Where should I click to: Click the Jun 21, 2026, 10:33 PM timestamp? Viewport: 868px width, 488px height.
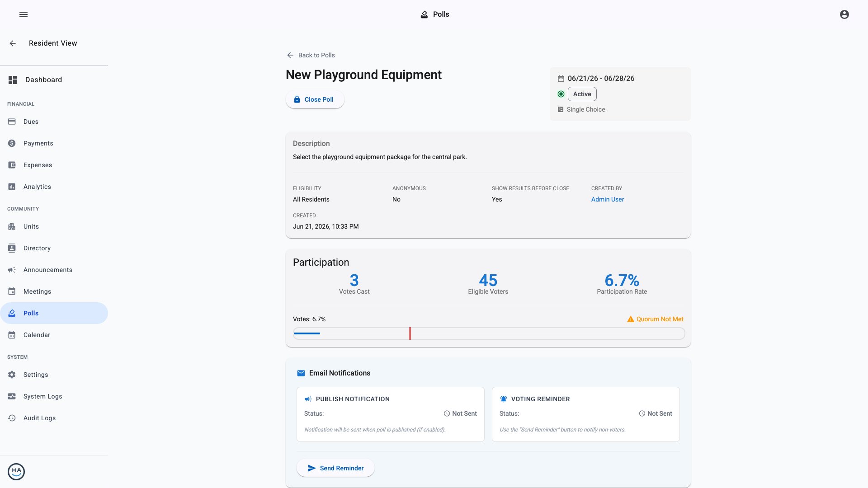pyautogui.click(x=325, y=226)
